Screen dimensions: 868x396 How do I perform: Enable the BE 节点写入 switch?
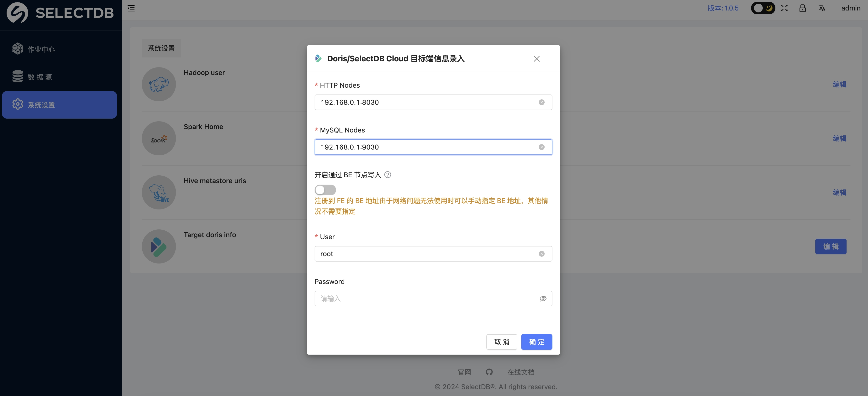325,190
